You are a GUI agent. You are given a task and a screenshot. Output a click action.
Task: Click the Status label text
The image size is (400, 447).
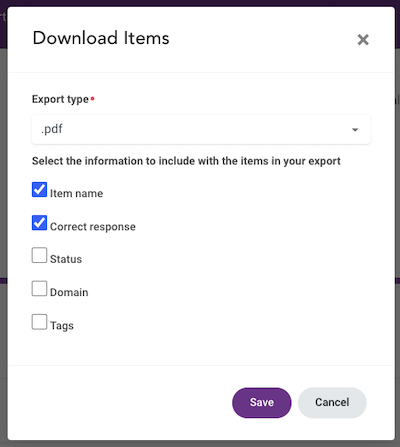66,259
